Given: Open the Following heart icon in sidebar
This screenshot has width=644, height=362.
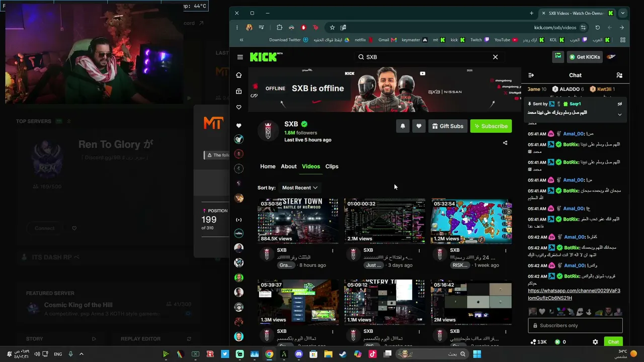Looking at the screenshot, I should click(239, 107).
